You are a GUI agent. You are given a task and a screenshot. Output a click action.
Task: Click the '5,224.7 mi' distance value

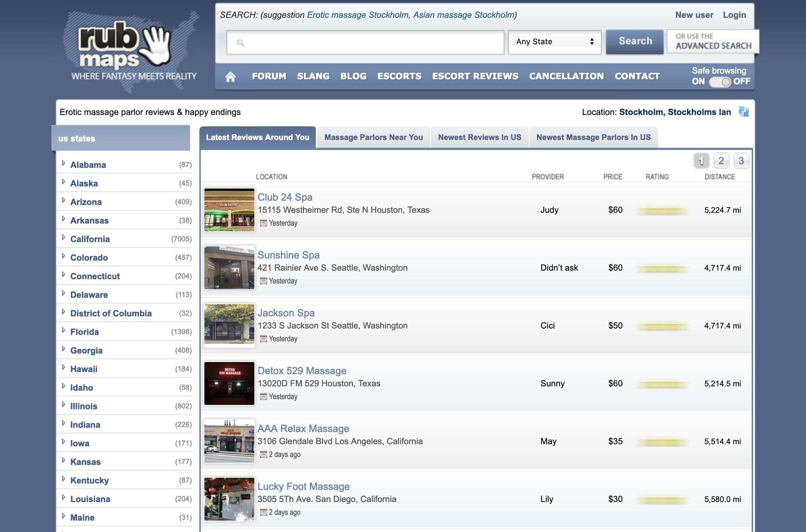[x=722, y=210]
